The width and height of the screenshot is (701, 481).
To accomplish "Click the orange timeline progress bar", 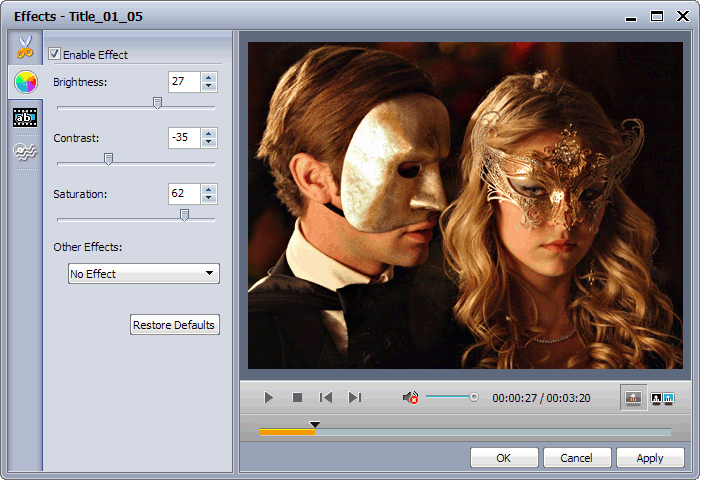I will [287, 432].
